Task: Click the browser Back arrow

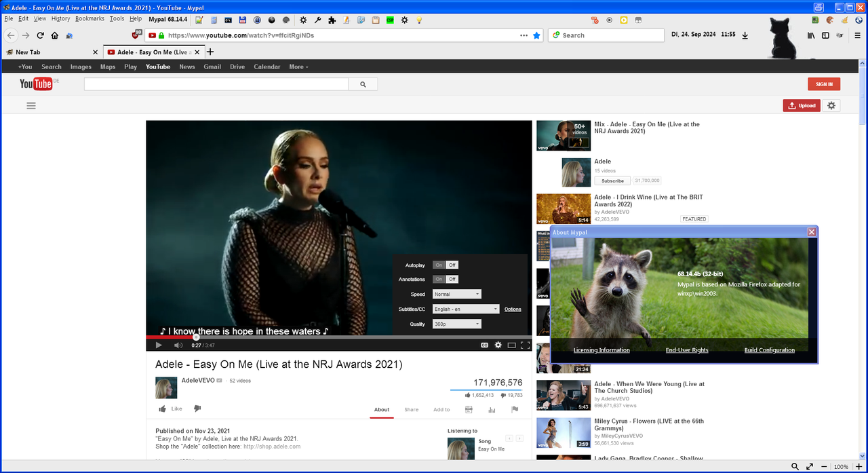Action: click(11, 35)
